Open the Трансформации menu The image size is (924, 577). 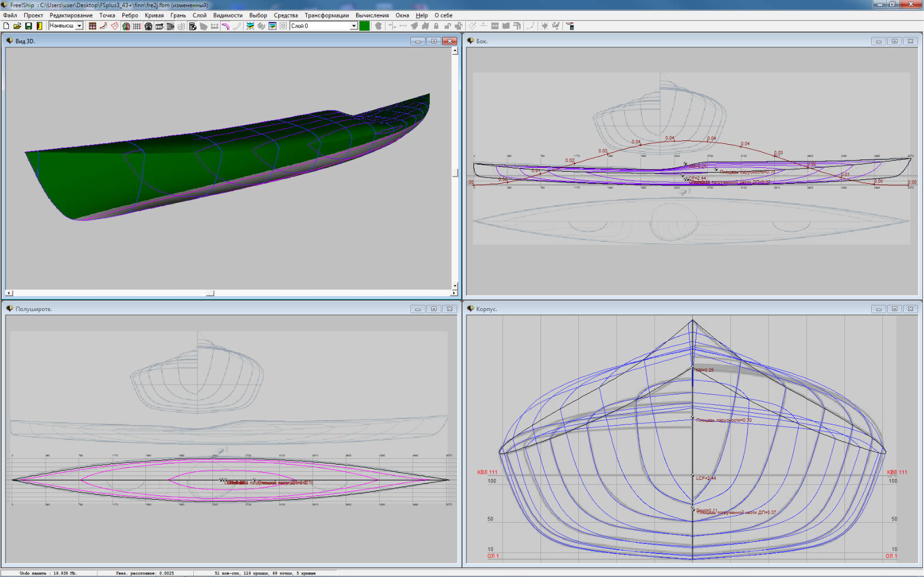click(x=326, y=15)
